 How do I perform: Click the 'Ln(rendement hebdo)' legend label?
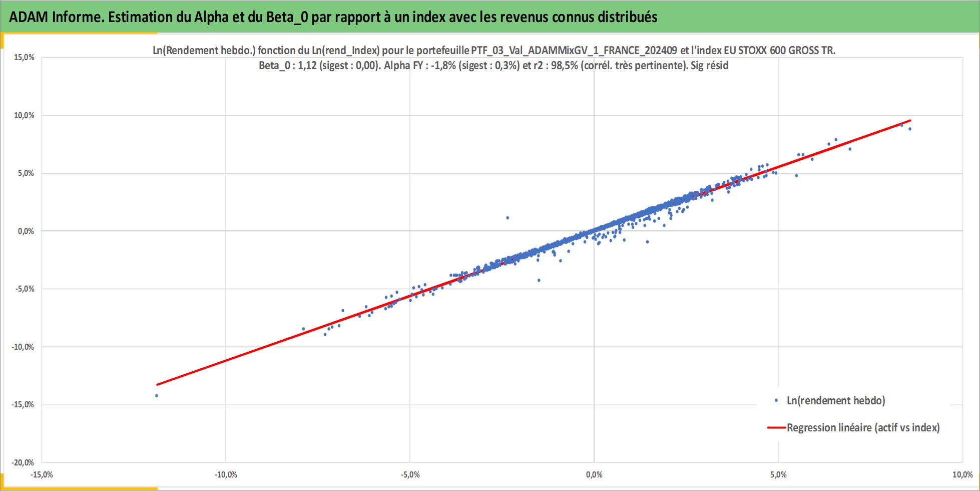coord(836,400)
